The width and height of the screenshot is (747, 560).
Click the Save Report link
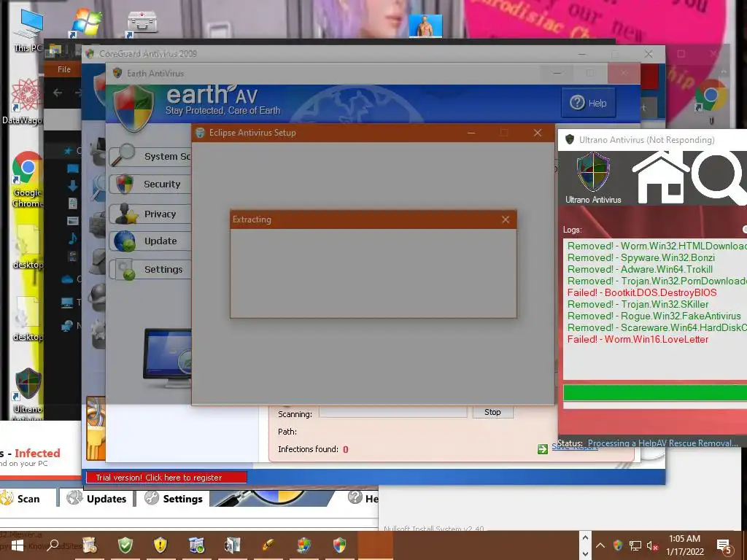[x=575, y=447]
